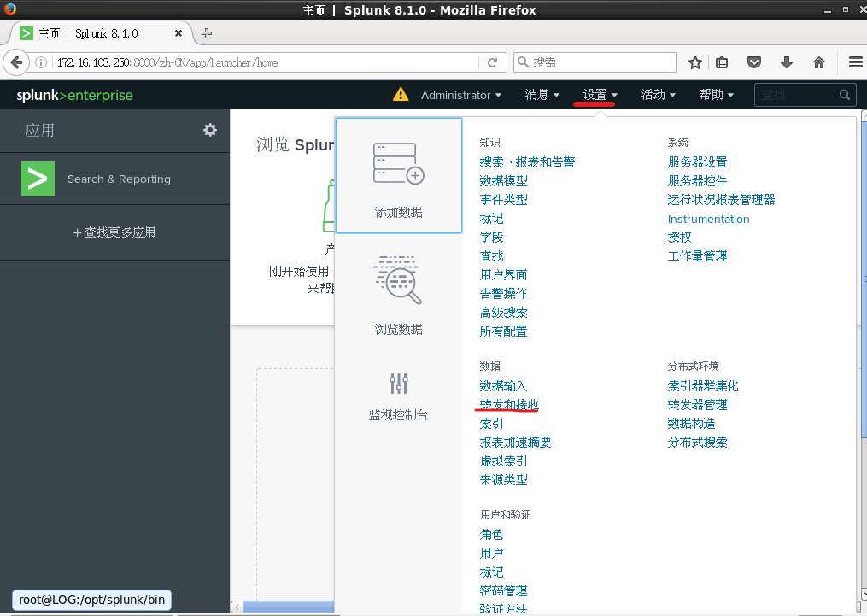Open 所有配置 link

(x=503, y=331)
